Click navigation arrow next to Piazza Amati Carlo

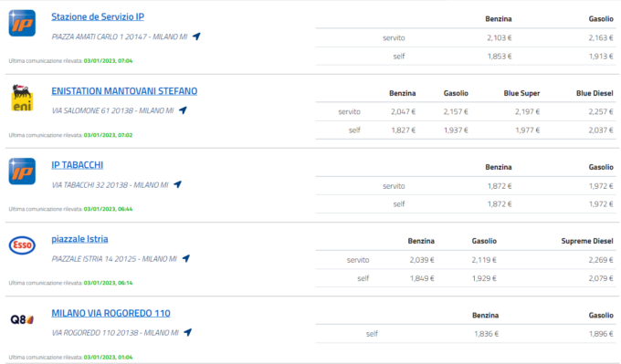(x=196, y=36)
